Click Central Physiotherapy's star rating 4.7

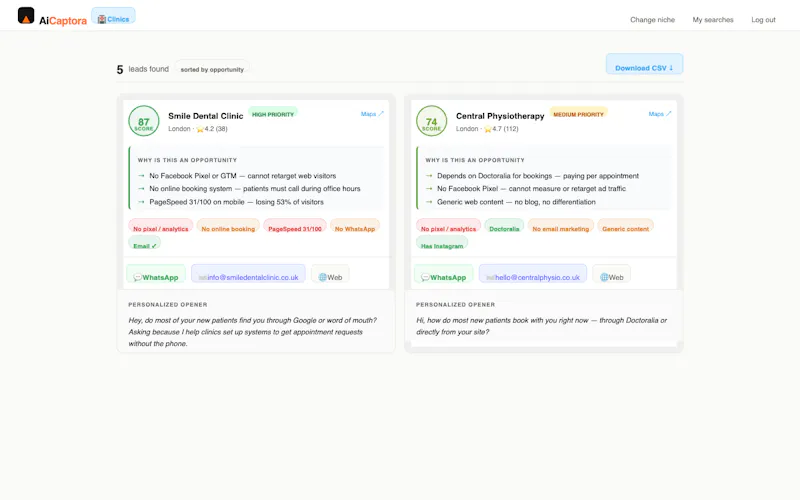coord(501,129)
